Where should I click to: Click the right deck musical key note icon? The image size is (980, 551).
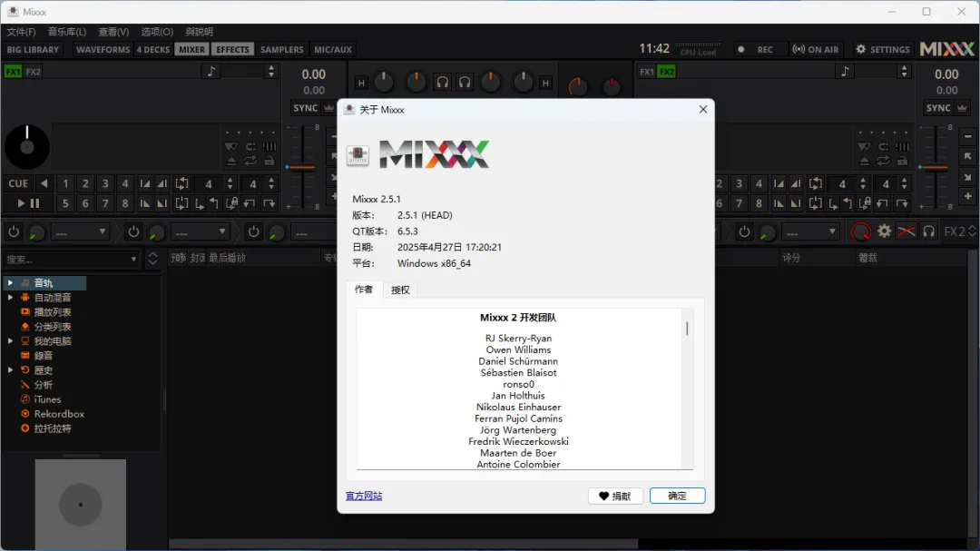845,72
